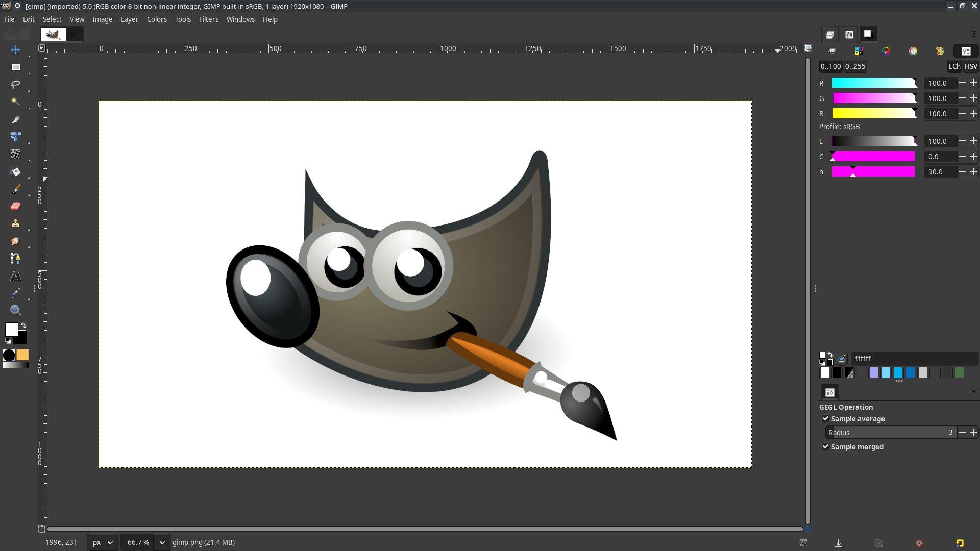This screenshot has height=551, width=980.
Task: Increase the R value with plus button
Action: point(973,83)
